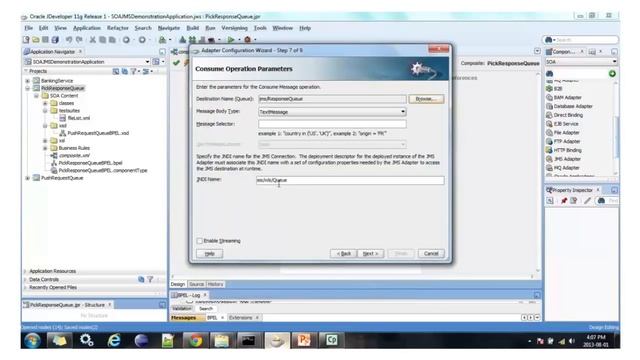
Task: Expand the BankingService project node
Action: (x=28, y=81)
